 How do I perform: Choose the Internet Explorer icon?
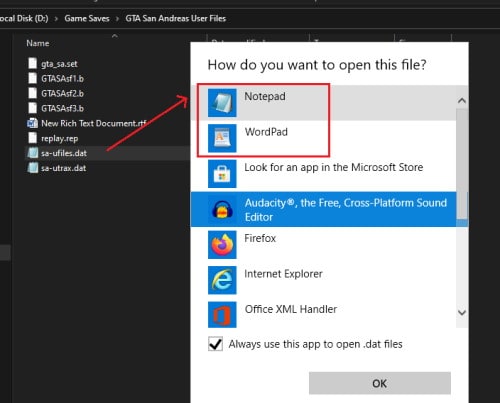pos(222,280)
